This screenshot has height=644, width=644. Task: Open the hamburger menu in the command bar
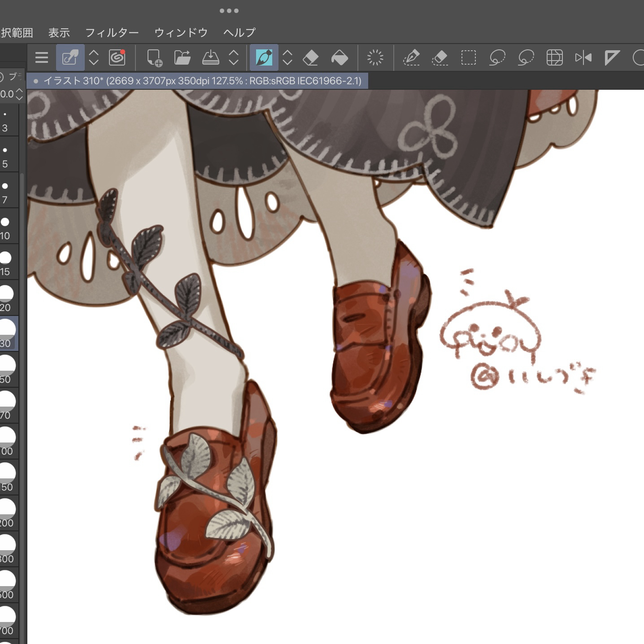click(x=42, y=57)
